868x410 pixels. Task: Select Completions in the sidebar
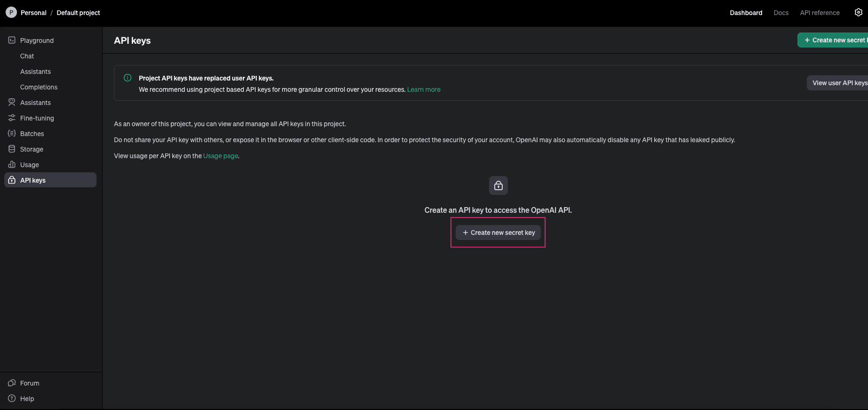(39, 87)
